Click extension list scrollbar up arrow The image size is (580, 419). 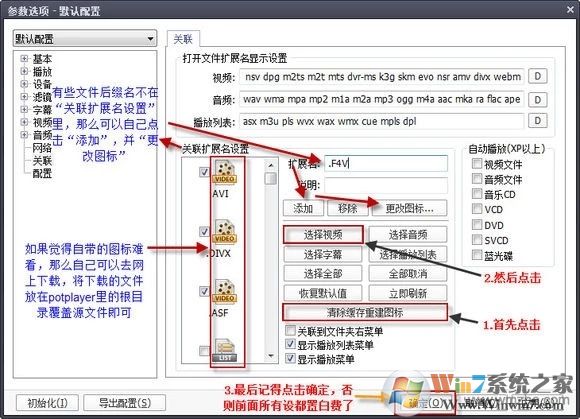tap(271, 165)
